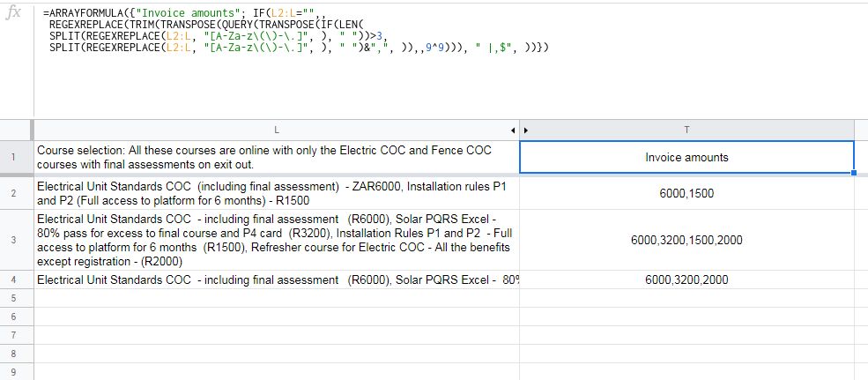Click cell with "6000,1500"

(686, 193)
